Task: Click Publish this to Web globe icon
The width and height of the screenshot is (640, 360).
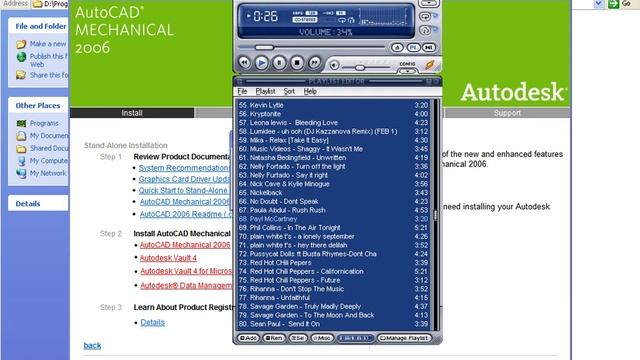Action: click(21, 57)
